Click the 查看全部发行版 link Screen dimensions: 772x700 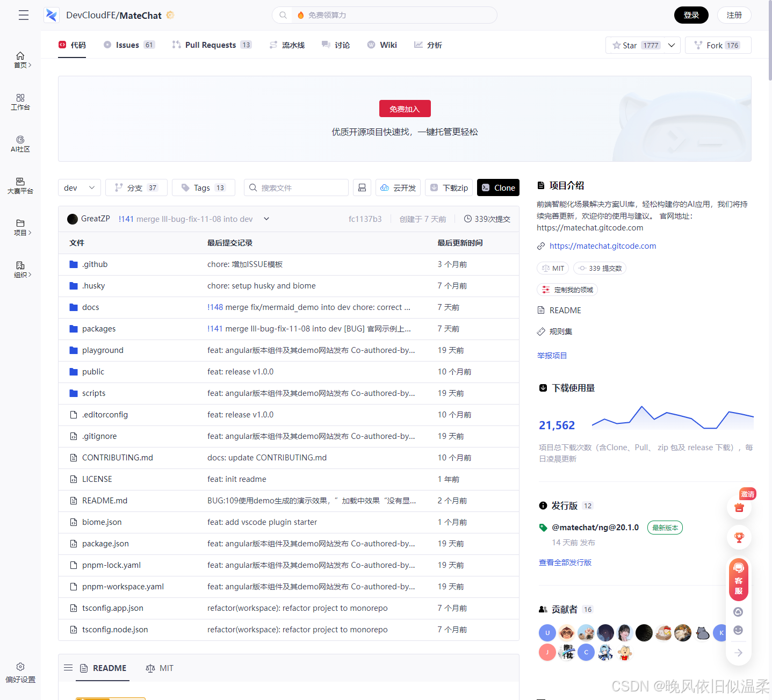coord(565,562)
